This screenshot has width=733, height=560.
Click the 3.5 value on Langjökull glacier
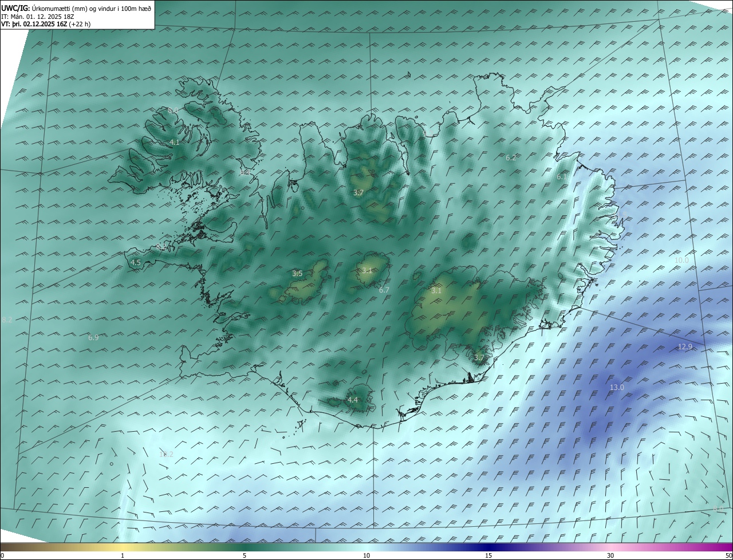[x=297, y=273]
